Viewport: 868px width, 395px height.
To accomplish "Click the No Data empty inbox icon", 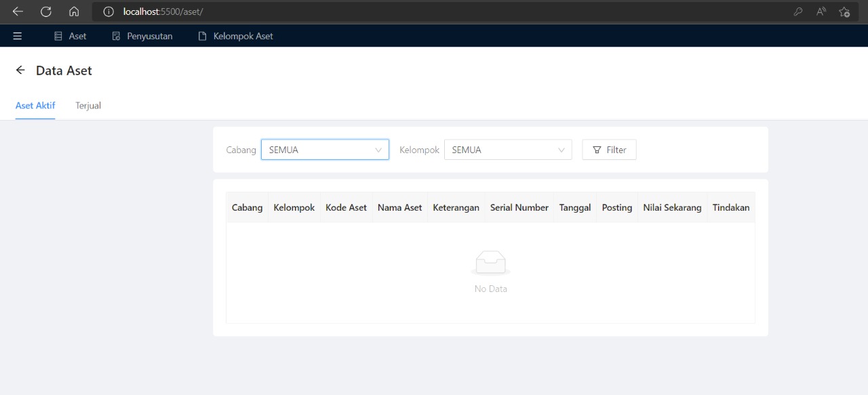I will tap(491, 263).
